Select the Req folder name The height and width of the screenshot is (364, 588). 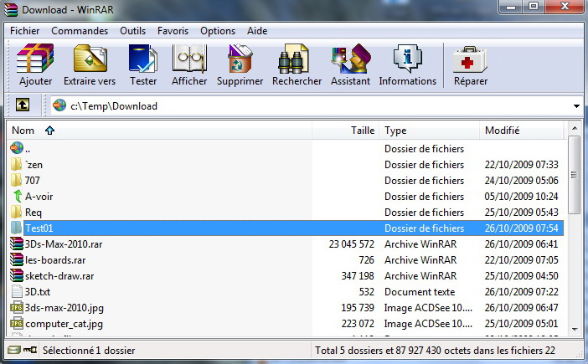tap(33, 213)
